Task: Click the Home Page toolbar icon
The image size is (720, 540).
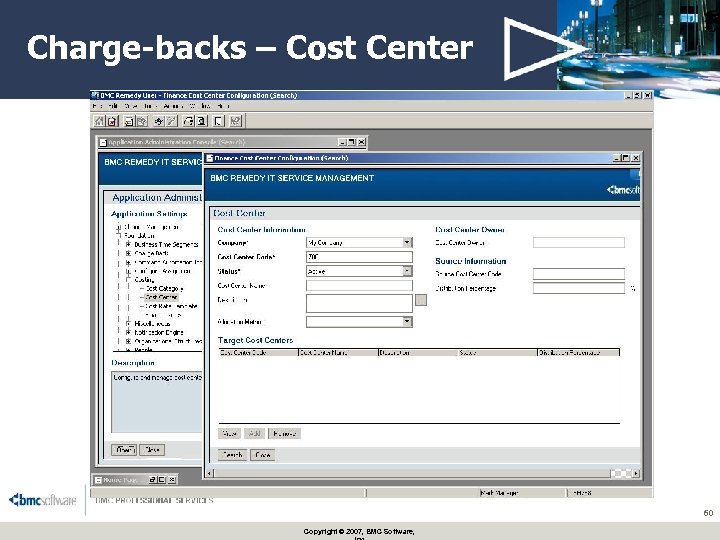Action: pyautogui.click(x=99, y=121)
